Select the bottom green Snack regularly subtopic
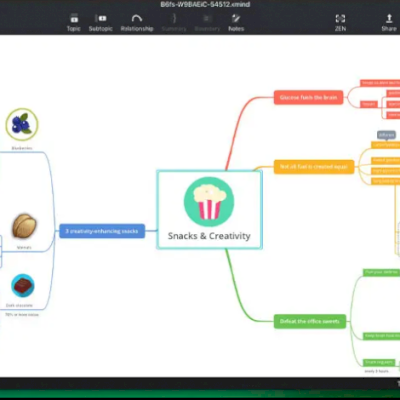 click(x=379, y=362)
